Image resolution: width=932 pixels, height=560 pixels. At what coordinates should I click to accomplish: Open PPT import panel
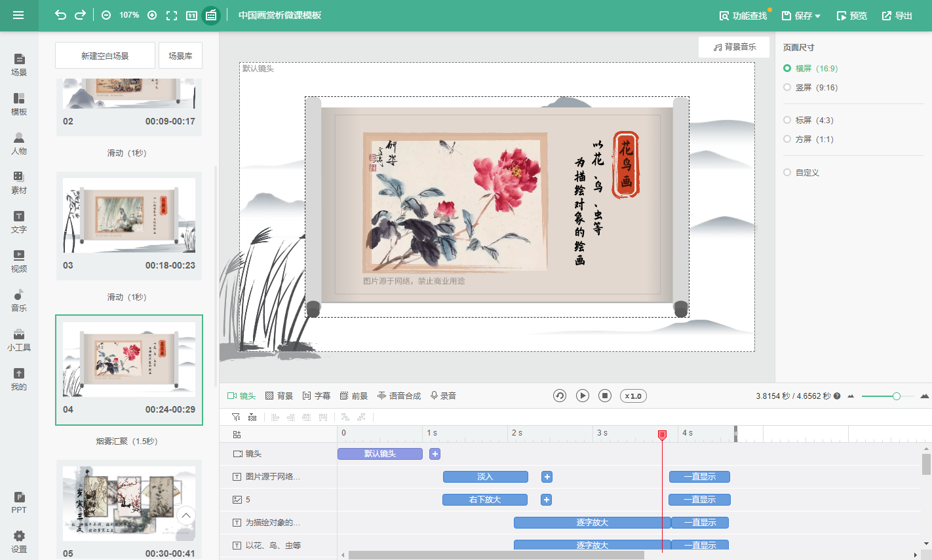(x=19, y=502)
